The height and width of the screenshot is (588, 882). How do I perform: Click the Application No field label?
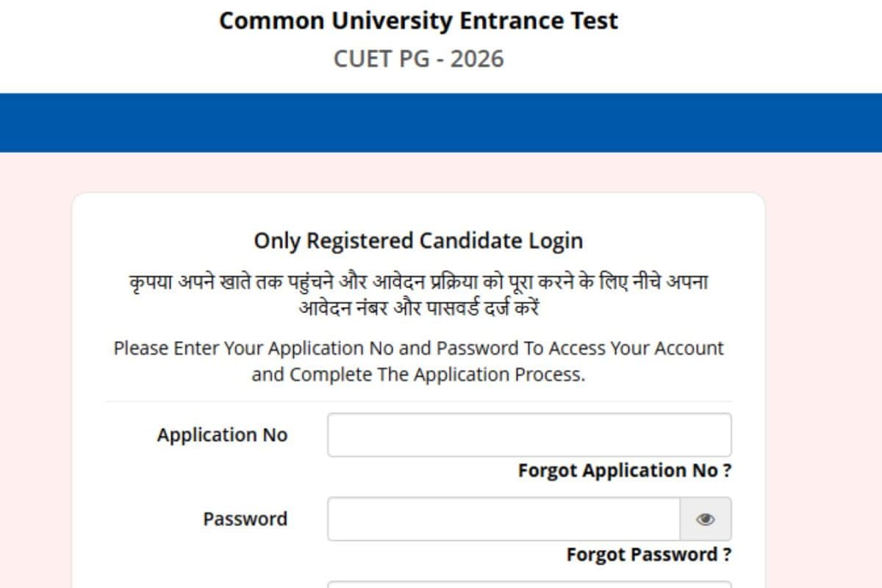tap(222, 435)
